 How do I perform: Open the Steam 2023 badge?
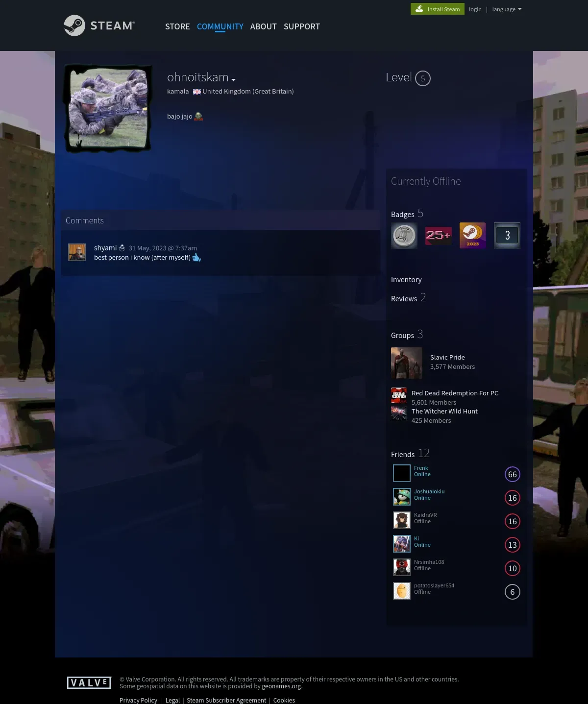click(x=473, y=236)
